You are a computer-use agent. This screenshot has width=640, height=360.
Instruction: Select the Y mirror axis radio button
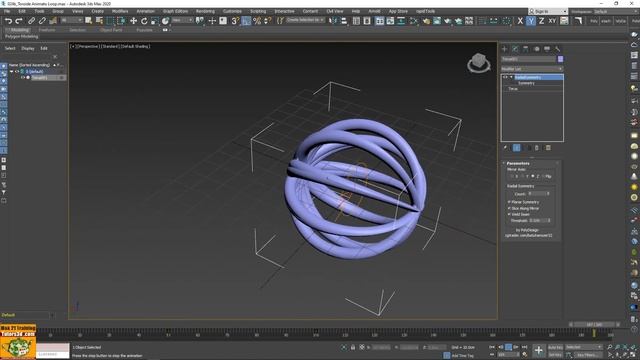point(522,176)
